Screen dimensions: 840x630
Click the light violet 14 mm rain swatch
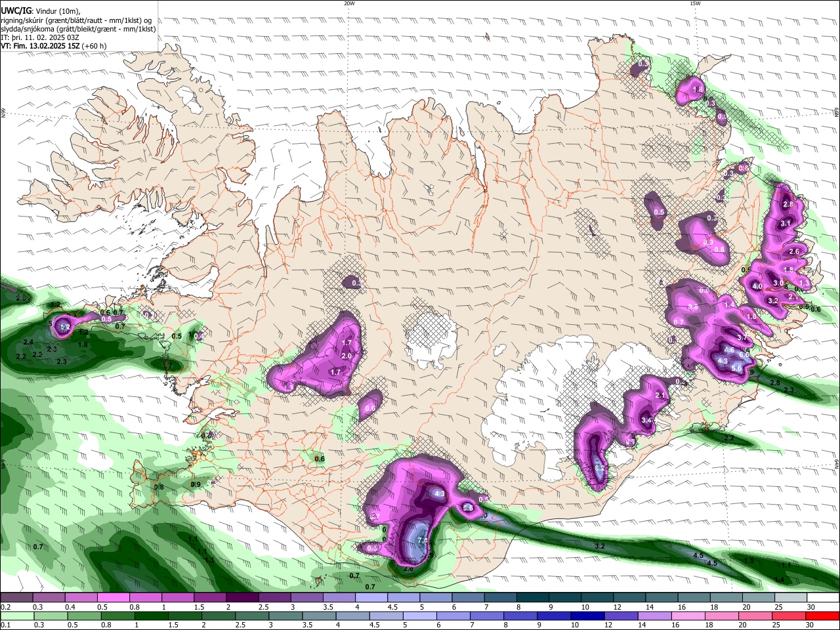[654, 616]
